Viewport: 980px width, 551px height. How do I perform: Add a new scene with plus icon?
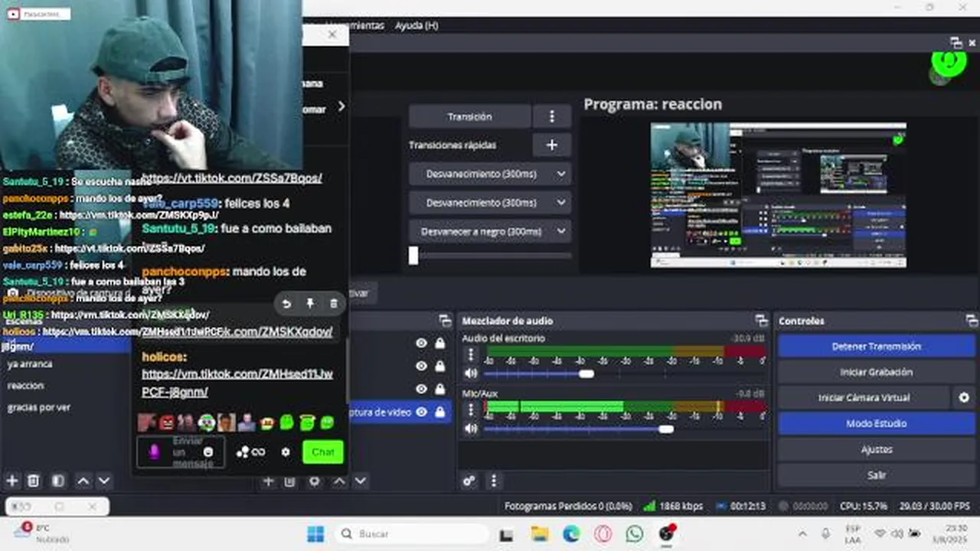tap(12, 481)
